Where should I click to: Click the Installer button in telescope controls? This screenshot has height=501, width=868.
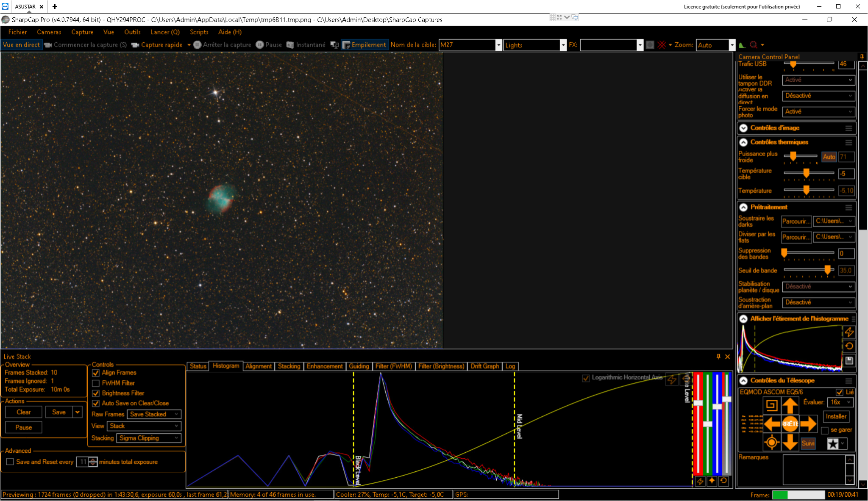point(836,416)
